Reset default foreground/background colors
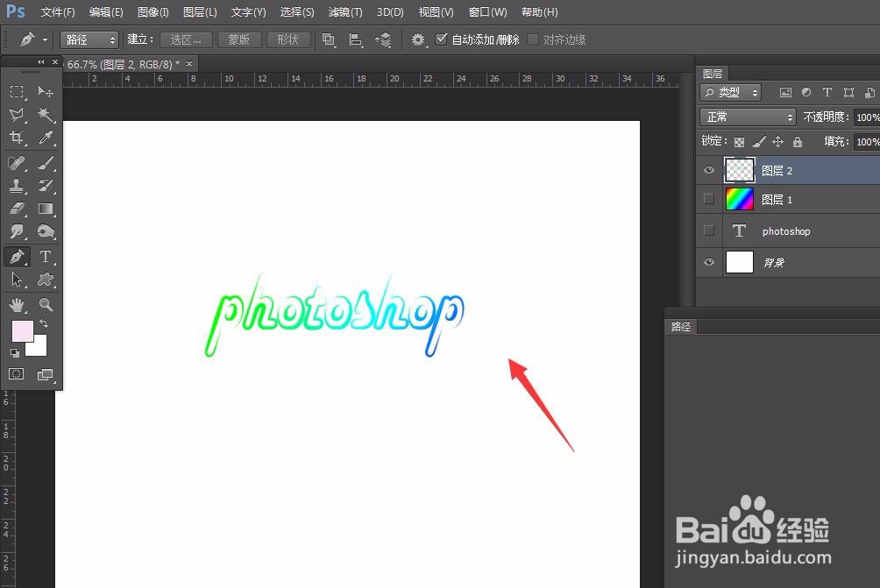 15,353
